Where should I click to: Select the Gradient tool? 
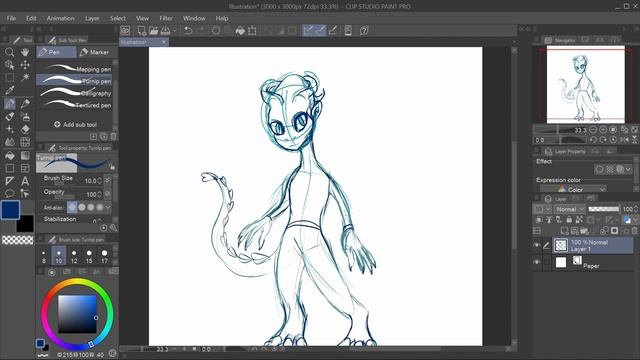click(x=25, y=155)
